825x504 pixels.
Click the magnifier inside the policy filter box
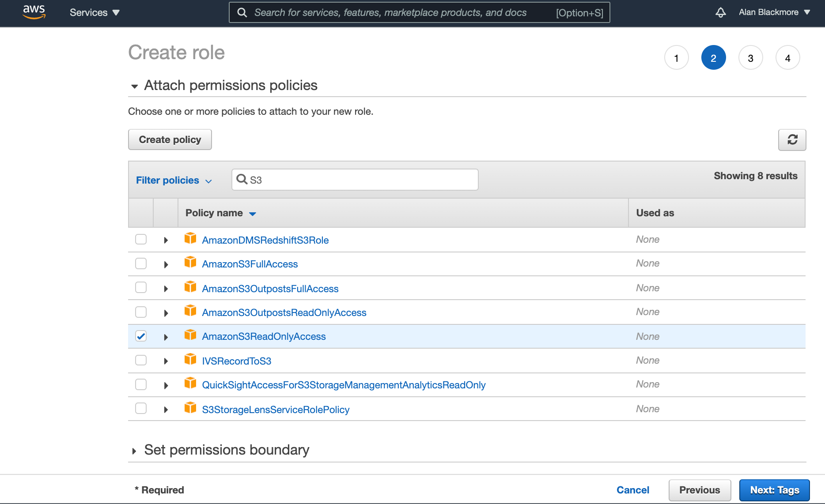(242, 179)
